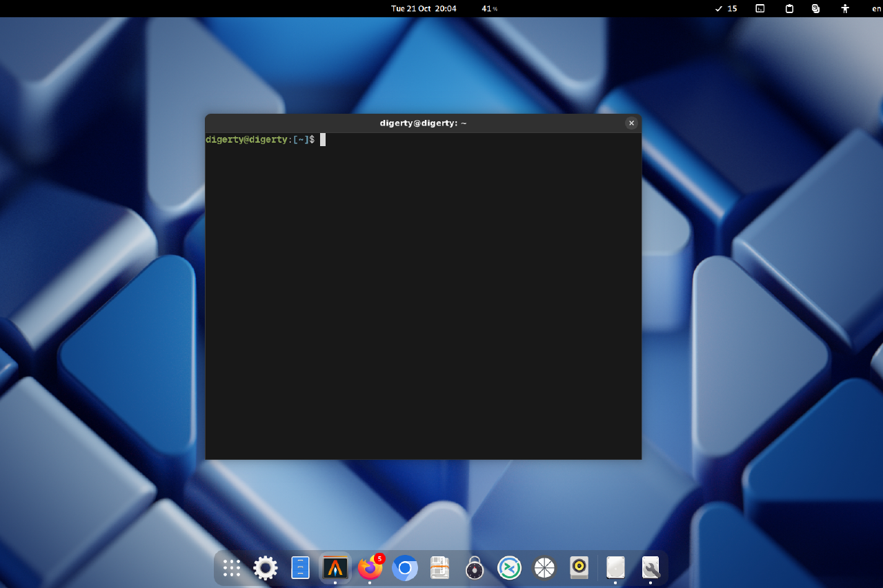Open the yellow speaker music app in dock
Viewport: 883px width, 588px height.
[x=579, y=568]
